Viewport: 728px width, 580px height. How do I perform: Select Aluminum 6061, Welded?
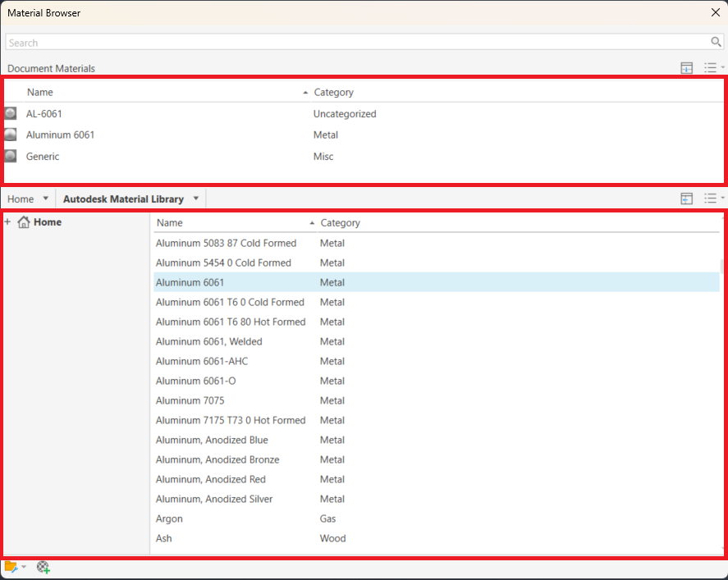coord(437,341)
